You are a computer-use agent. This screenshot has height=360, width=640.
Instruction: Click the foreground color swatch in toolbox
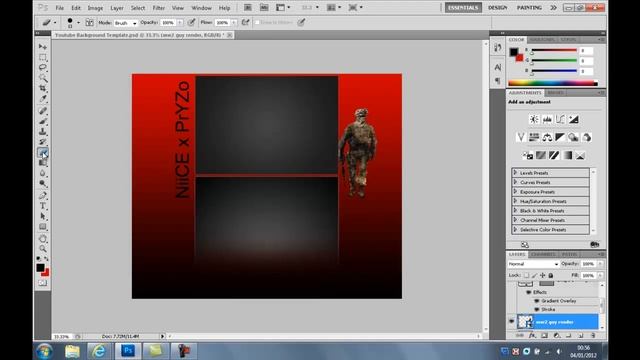[40, 268]
